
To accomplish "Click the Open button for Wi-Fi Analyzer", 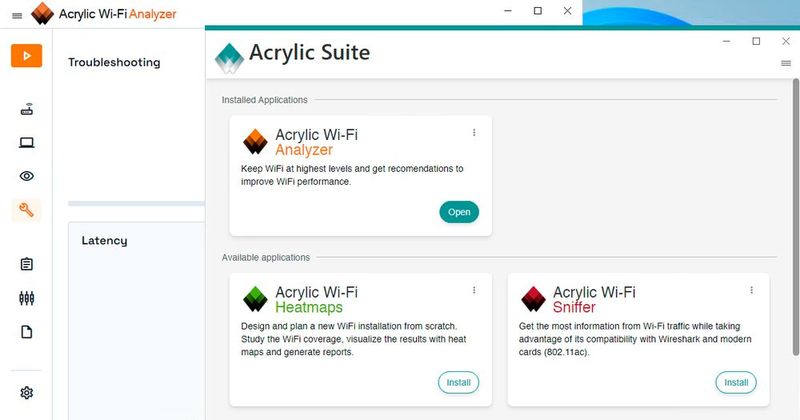I will pos(459,212).
